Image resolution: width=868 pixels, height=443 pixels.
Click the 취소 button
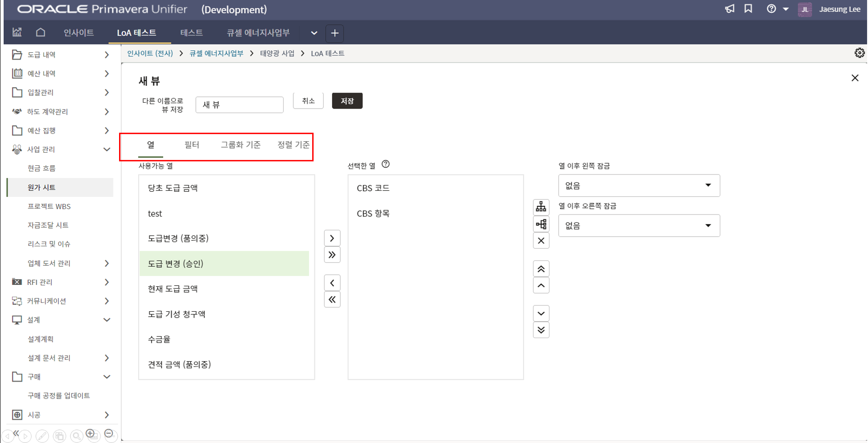point(308,101)
